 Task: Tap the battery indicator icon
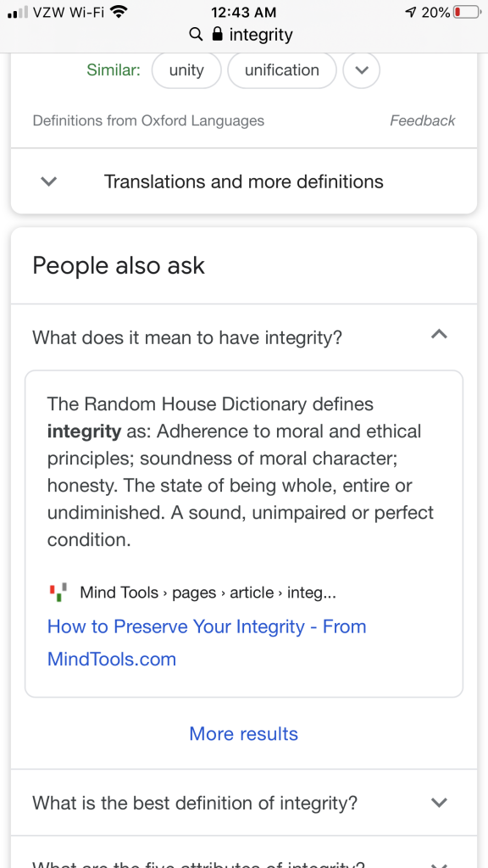(x=467, y=12)
